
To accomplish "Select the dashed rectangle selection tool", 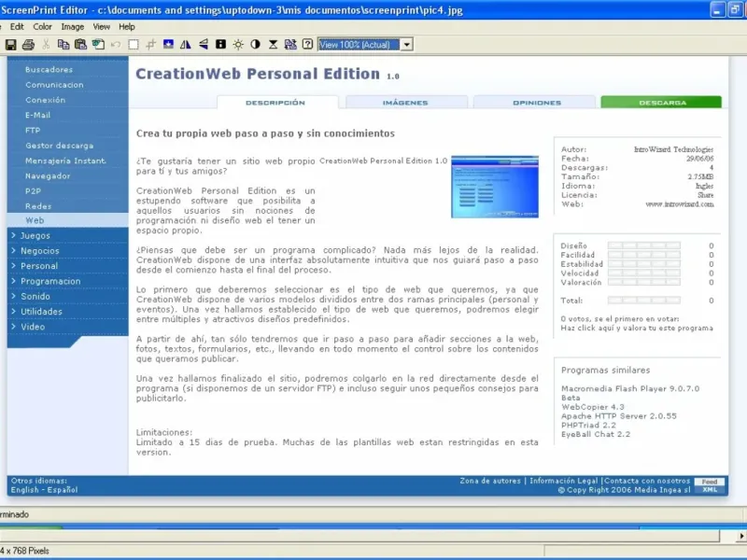I will pos(134,45).
